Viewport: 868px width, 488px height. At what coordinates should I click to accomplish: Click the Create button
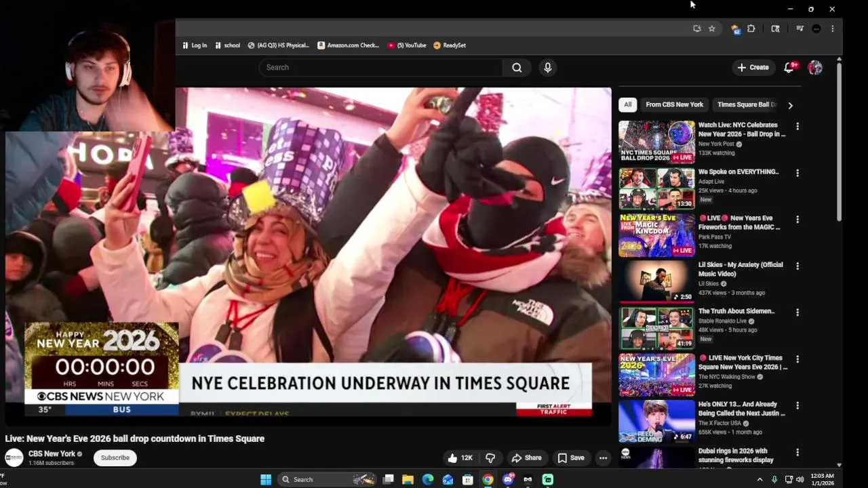[753, 67]
